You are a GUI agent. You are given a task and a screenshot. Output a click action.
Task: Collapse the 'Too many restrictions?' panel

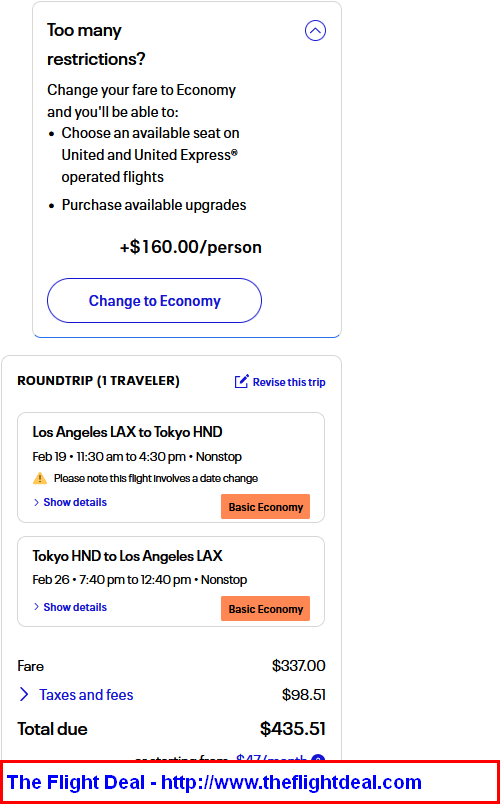click(x=315, y=31)
